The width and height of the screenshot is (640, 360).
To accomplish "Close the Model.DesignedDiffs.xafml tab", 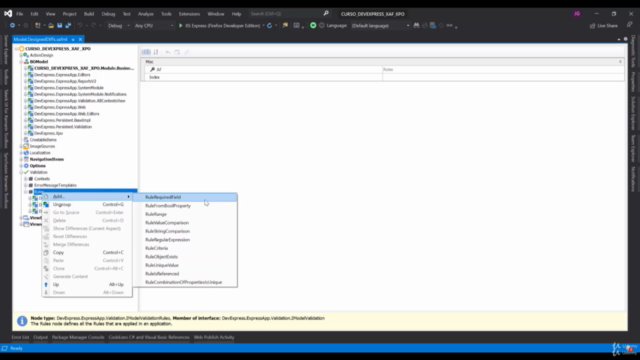I will coord(80,40).
